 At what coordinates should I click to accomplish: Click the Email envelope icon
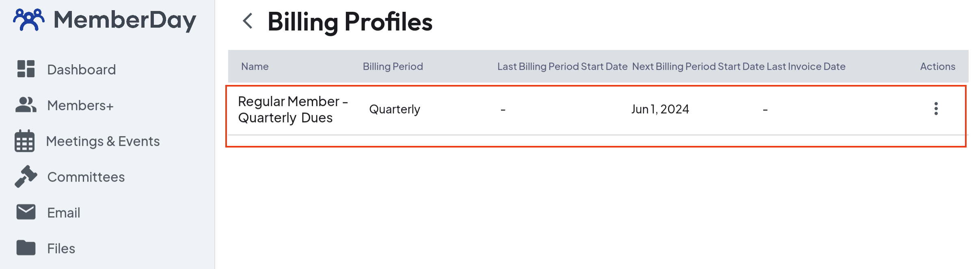pyautogui.click(x=26, y=212)
